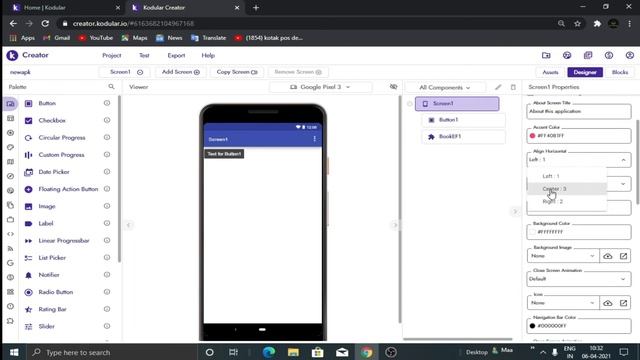Select Button1 in the component tree
The width and height of the screenshot is (640, 360).
[463, 120]
